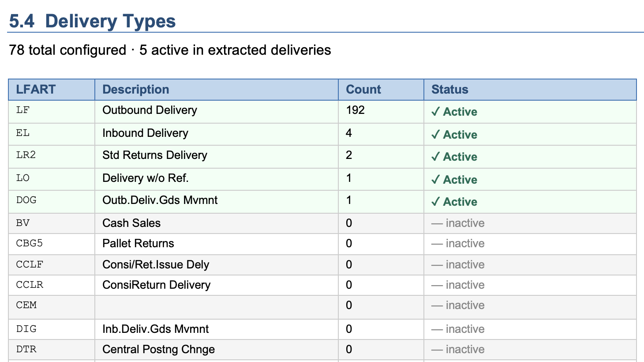Click the inactive dash for Pallet Returns

tap(437, 244)
